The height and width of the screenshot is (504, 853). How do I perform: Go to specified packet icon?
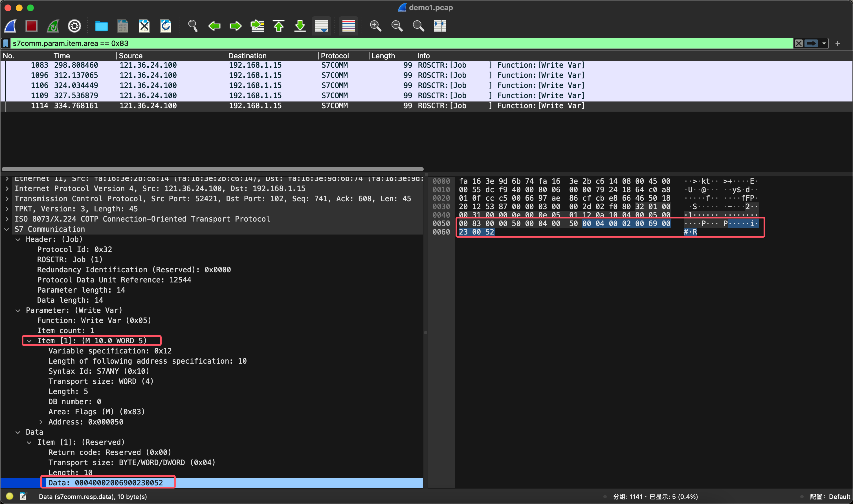[x=257, y=26]
